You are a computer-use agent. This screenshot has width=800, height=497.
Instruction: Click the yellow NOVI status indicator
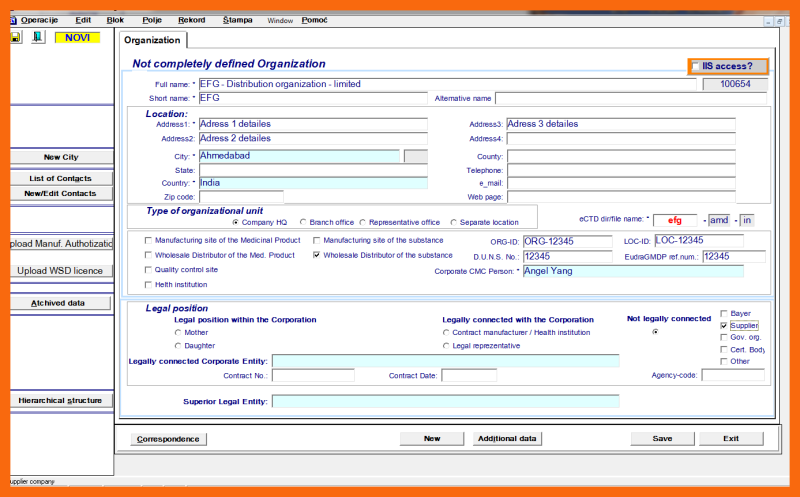tap(76, 37)
